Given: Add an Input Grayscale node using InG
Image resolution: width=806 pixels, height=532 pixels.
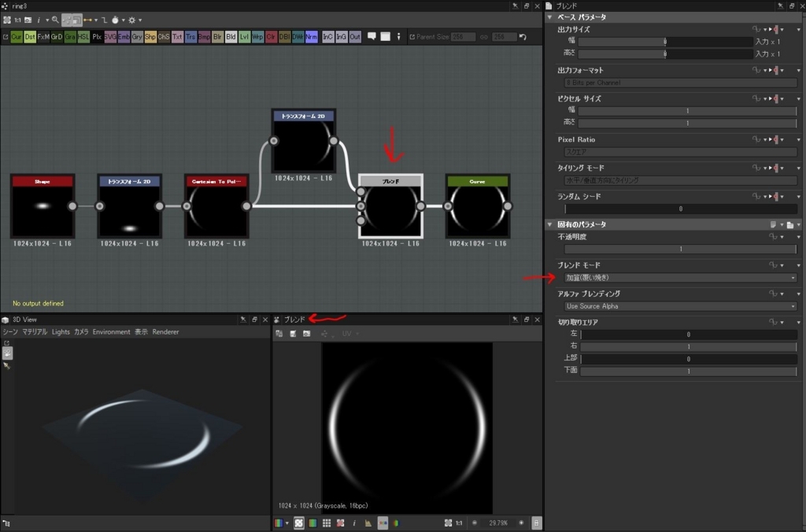Looking at the screenshot, I should [x=342, y=37].
